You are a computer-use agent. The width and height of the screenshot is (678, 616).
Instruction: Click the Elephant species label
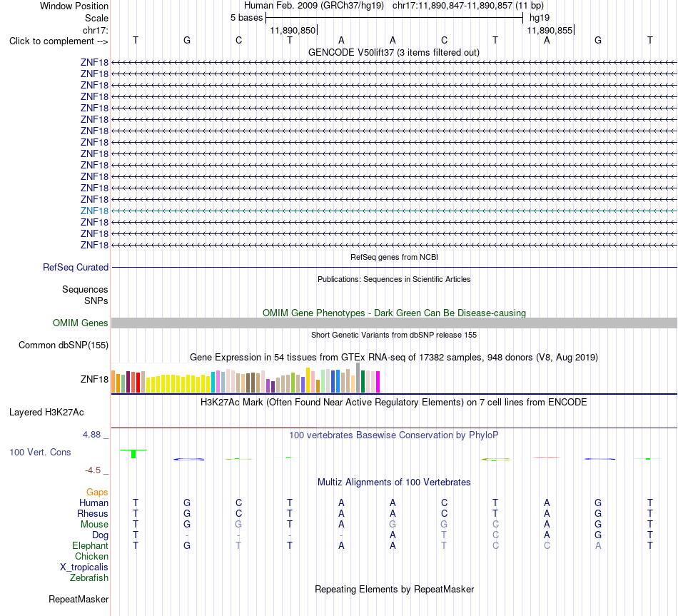pos(90,545)
